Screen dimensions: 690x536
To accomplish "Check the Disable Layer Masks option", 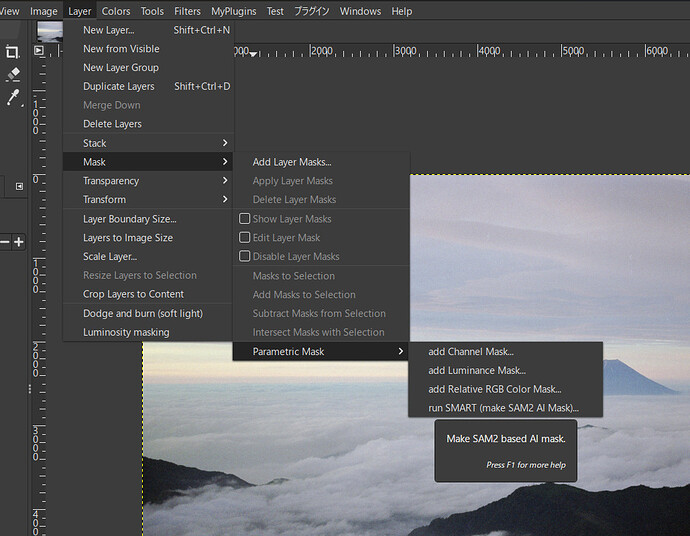I will pyautogui.click(x=244, y=257).
